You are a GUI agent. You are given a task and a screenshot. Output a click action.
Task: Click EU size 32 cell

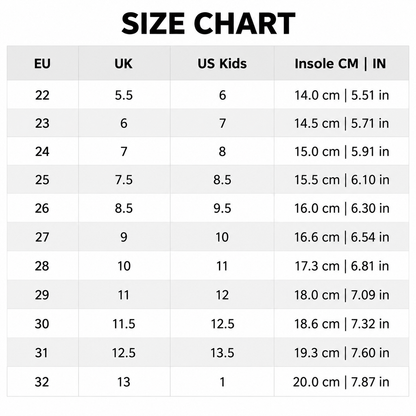[x=42, y=382]
